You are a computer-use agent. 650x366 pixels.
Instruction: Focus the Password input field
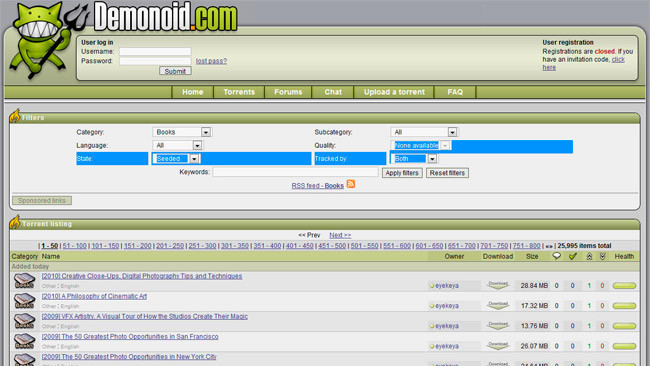155,61
